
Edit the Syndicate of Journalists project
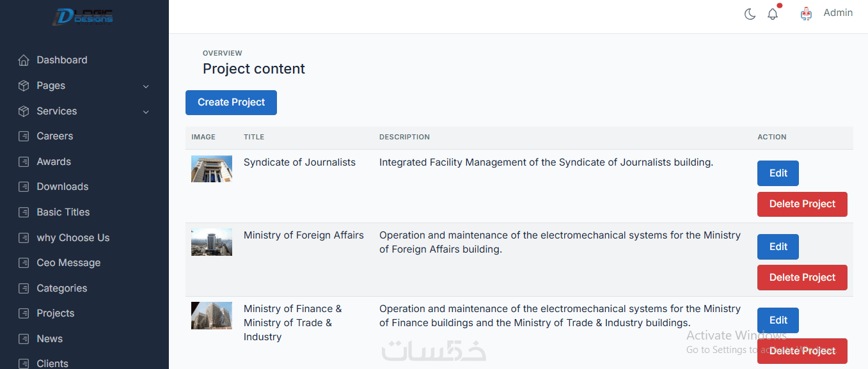click(x=778, y=173)
